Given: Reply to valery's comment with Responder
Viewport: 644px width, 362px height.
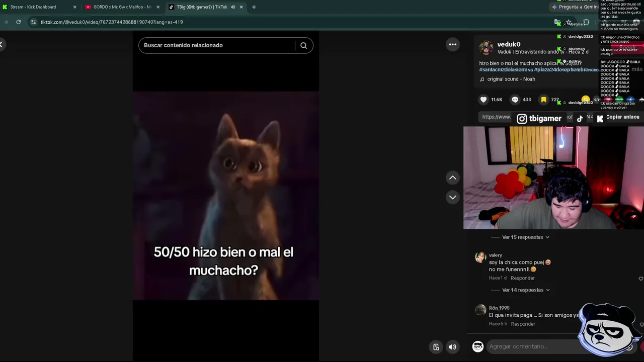Looking at the screenshot, I should (x=523, y=278).
